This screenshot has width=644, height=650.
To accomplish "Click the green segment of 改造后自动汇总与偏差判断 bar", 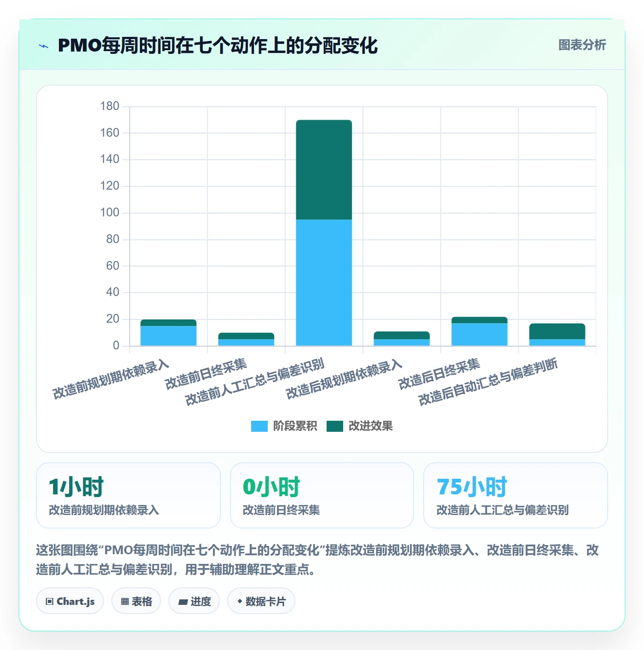I will coord(557,331).
